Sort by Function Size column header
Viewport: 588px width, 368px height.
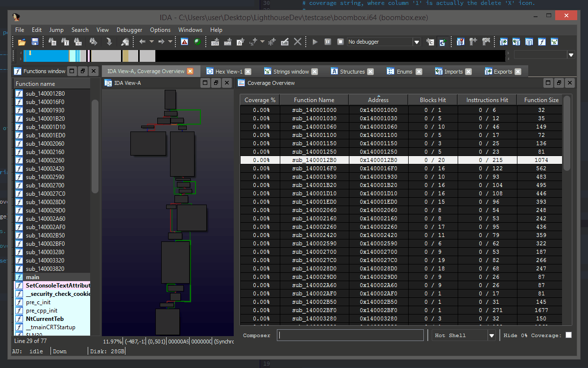point(541,100)
